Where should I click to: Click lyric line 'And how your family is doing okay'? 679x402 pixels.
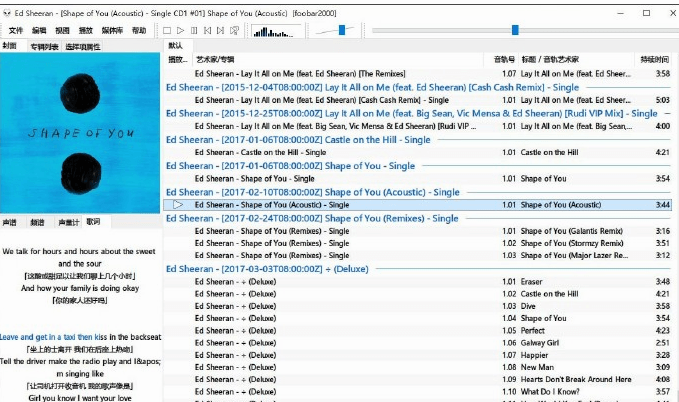[x=80, y=288]
